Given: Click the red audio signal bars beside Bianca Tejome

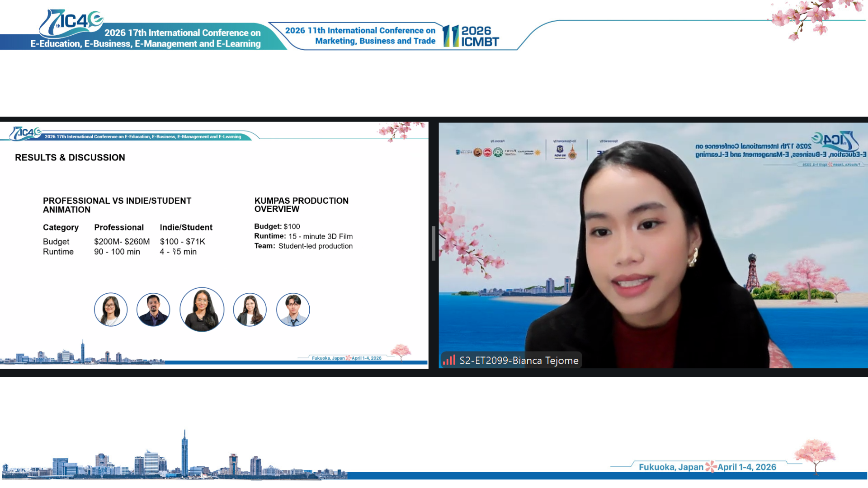Looking at the screenshot, I should tap(449, 360).
